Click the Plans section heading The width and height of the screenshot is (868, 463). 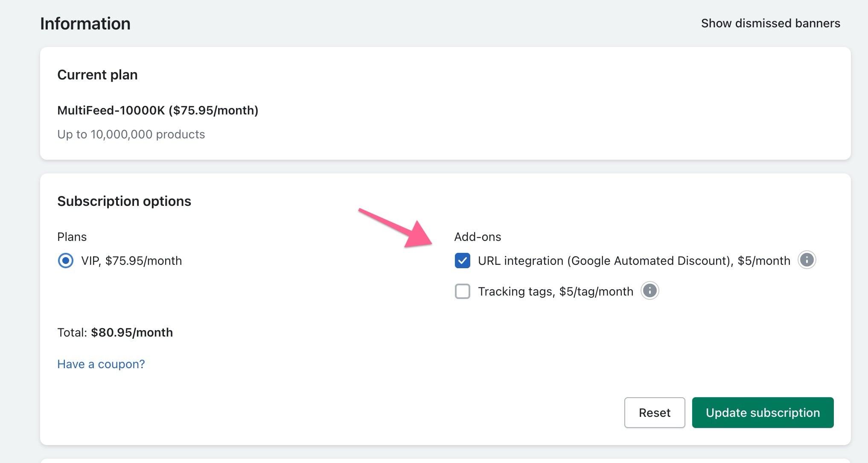pyautogui.click(x=72, y=237)
